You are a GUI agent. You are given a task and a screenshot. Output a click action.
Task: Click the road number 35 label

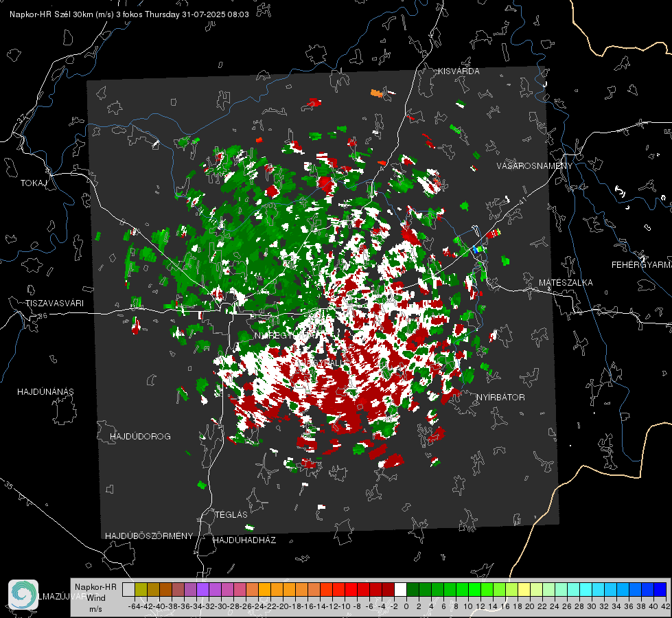(8, 485)
